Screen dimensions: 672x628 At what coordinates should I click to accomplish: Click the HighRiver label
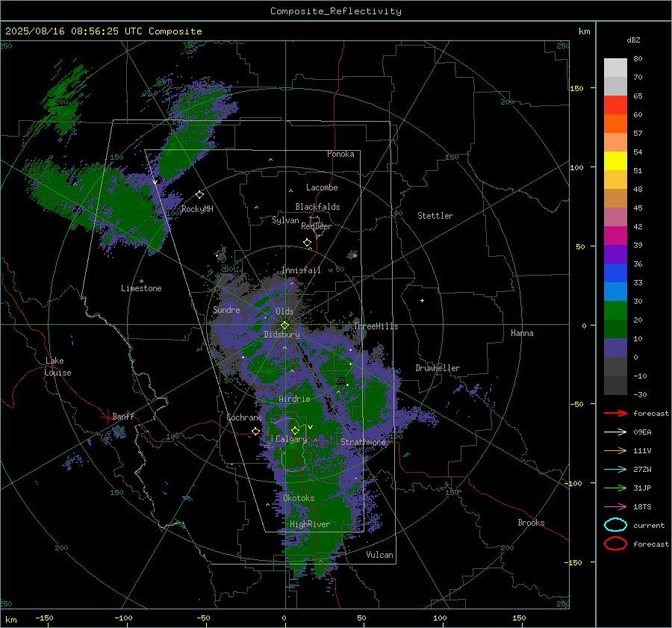[310, 524]
